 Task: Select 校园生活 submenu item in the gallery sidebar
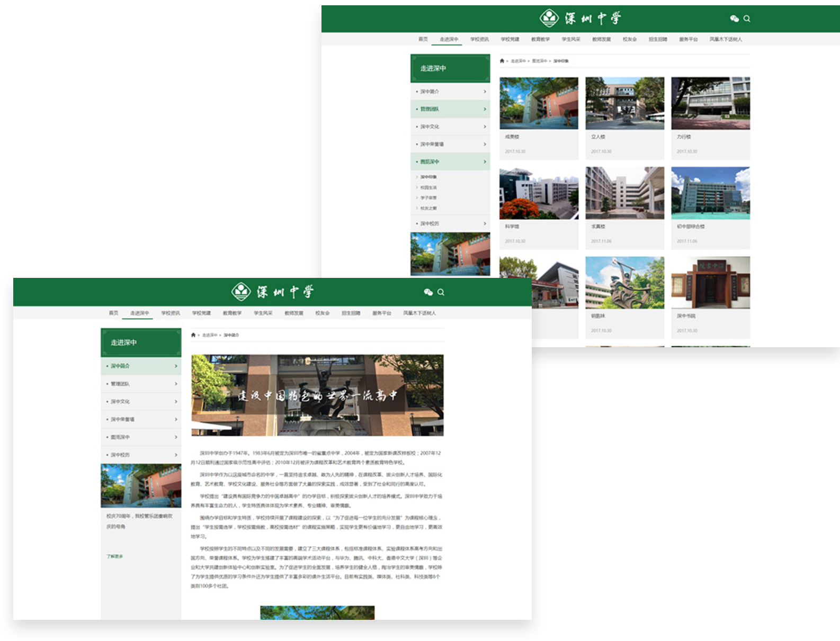click(x=428, y=187)
